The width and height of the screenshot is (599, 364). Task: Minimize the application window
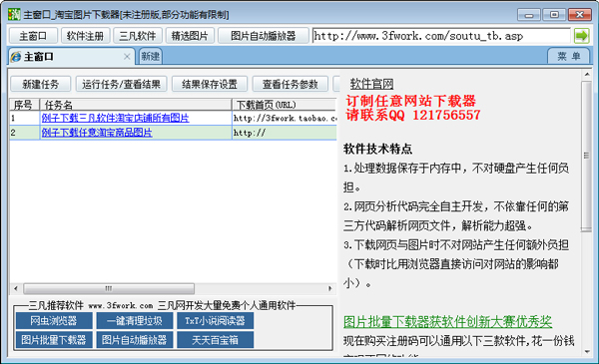pyautogui.click(x=529, y=15)
